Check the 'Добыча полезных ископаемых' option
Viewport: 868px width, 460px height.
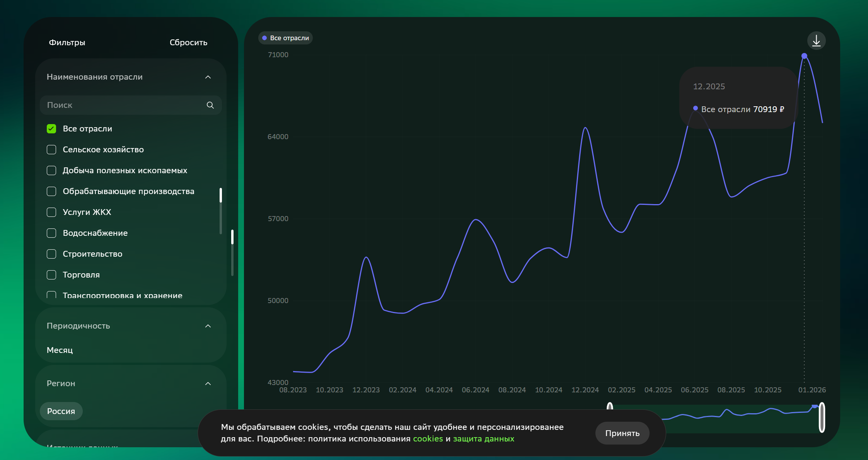pyautogui.click(x=51, y=170)
